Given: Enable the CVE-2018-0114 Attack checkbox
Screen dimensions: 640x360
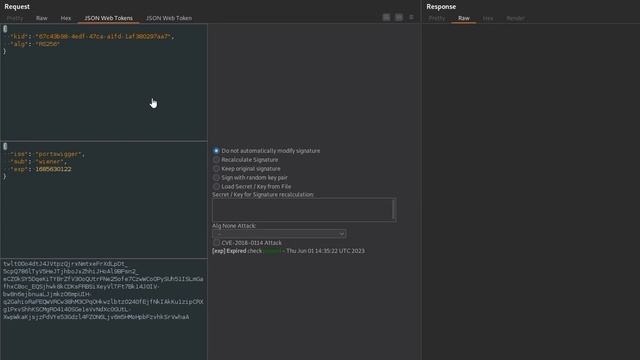Looking at the screenshot, I should coord(216,242).
